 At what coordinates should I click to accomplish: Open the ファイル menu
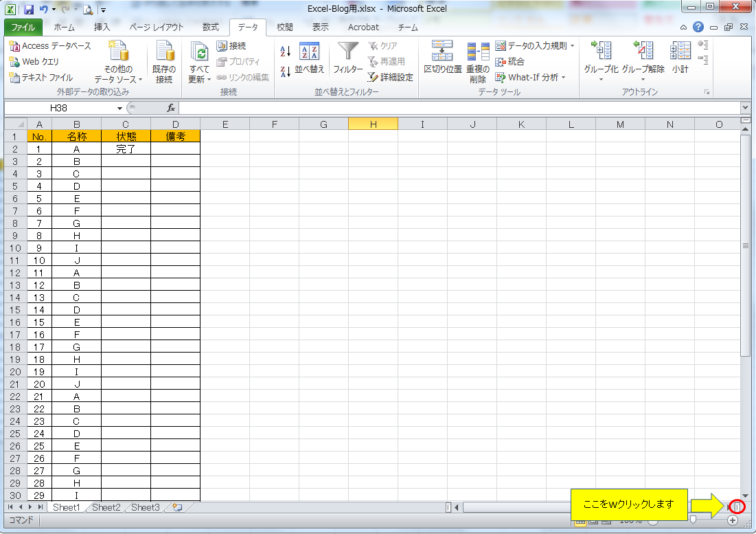point(23,27)
